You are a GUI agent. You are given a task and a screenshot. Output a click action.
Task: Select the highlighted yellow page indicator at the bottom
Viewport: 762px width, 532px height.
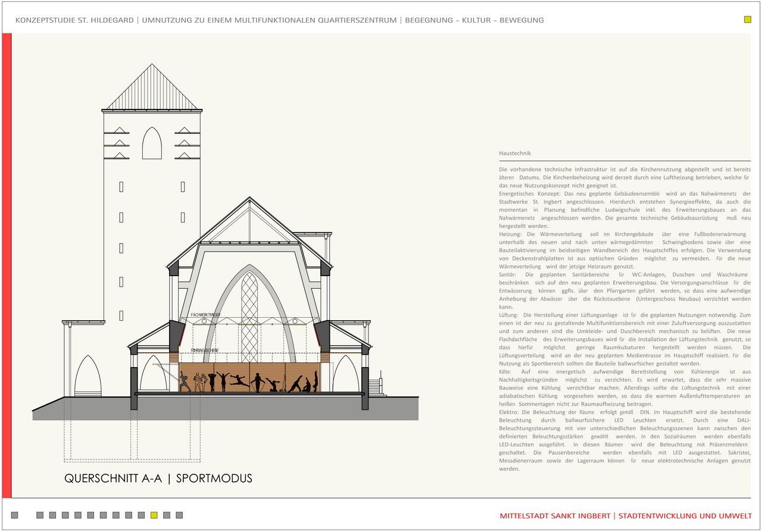point(154,515)
